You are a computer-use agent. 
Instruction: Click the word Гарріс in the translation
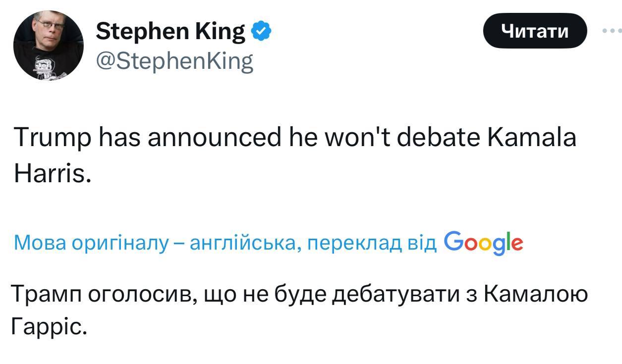click(48, 326)
